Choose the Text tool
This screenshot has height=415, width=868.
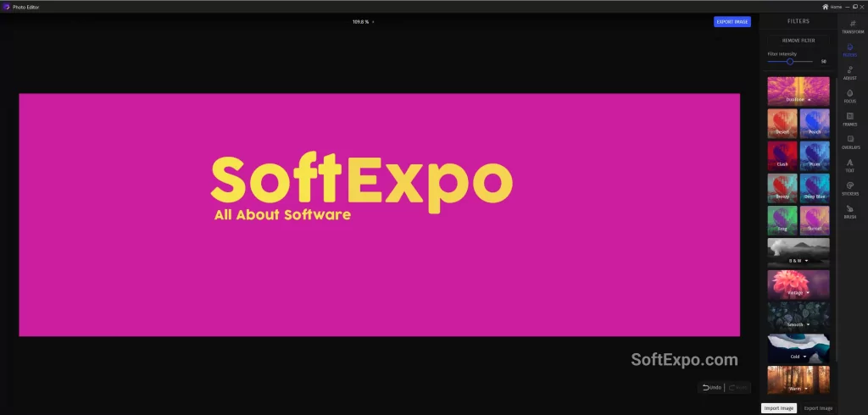point(849,164)
